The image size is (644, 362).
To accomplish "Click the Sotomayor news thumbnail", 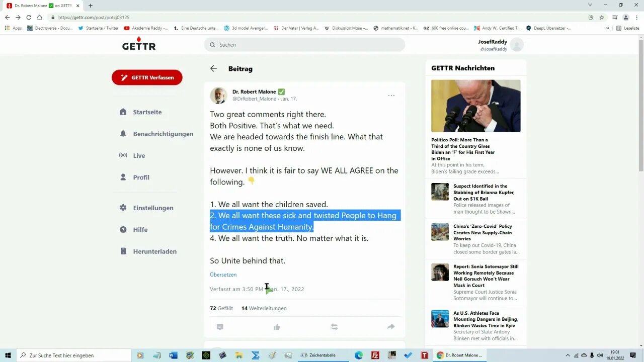I will tap(440, 273).
